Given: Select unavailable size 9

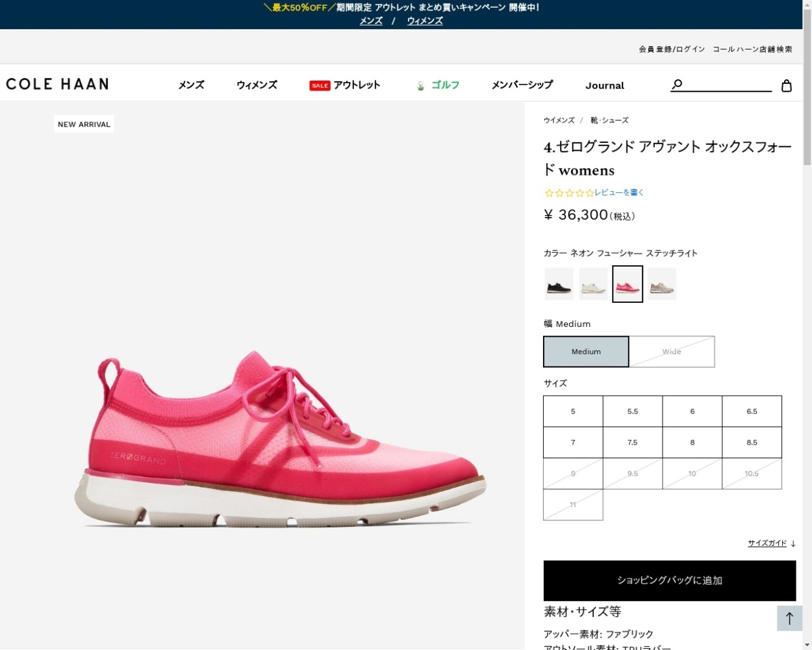Looking at the screenshot, I should click(x=573, y=474).
